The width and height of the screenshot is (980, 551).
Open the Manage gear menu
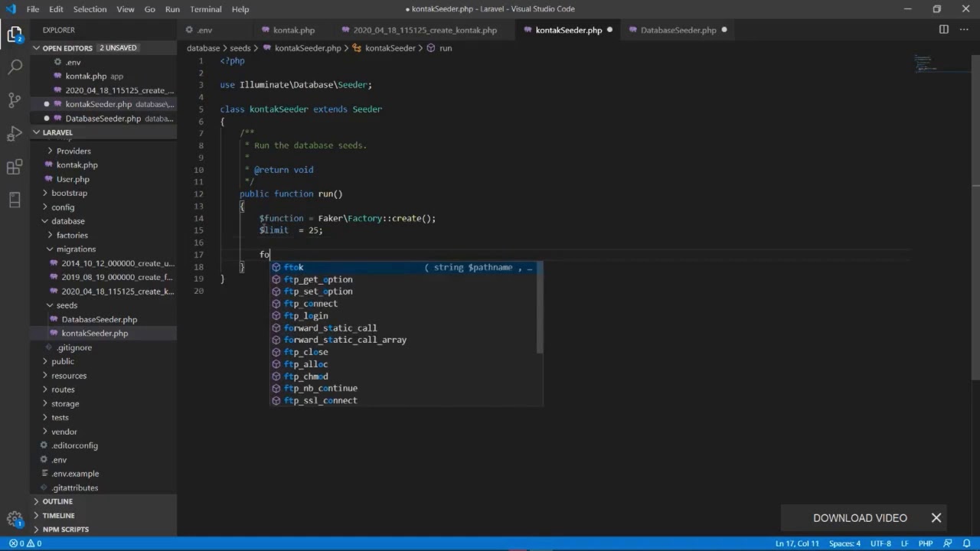pyautogui.click(x=15, y=519)
